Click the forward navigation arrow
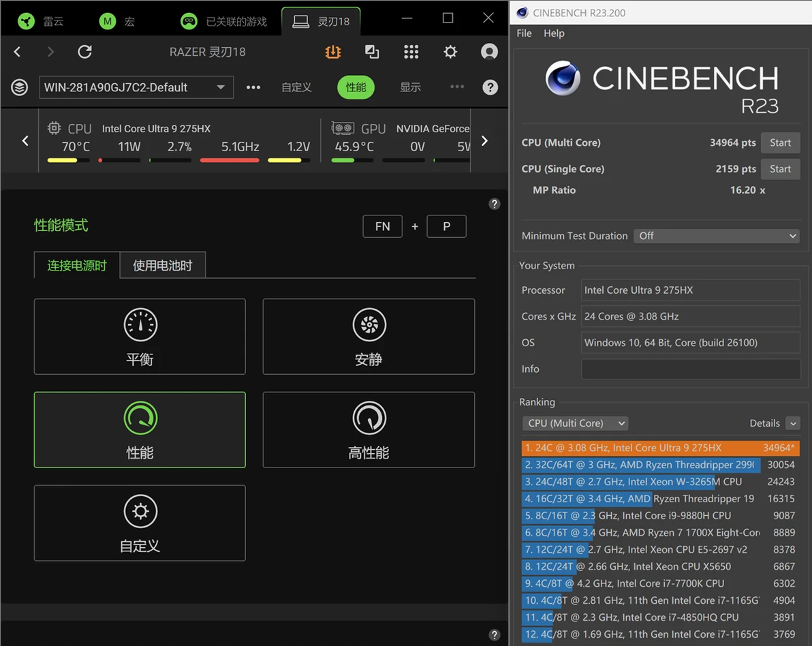Viewport: 812px width, 646px height. (50, 52)
